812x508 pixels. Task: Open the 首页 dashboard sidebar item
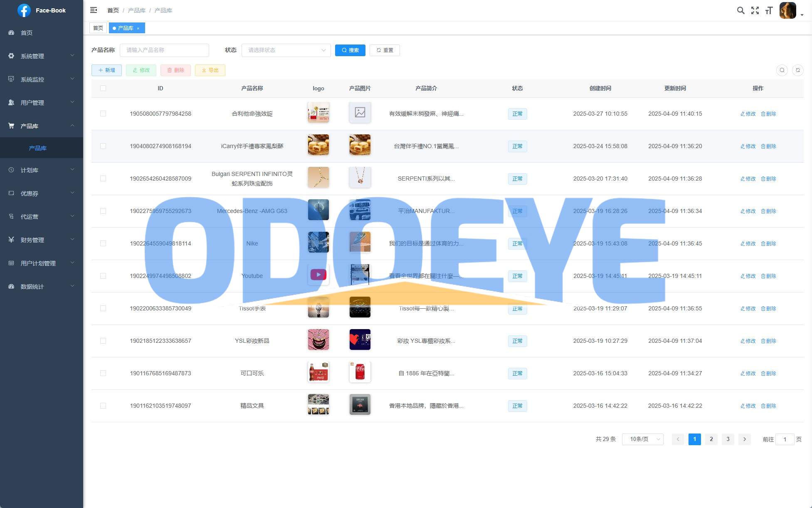(27, 33)
